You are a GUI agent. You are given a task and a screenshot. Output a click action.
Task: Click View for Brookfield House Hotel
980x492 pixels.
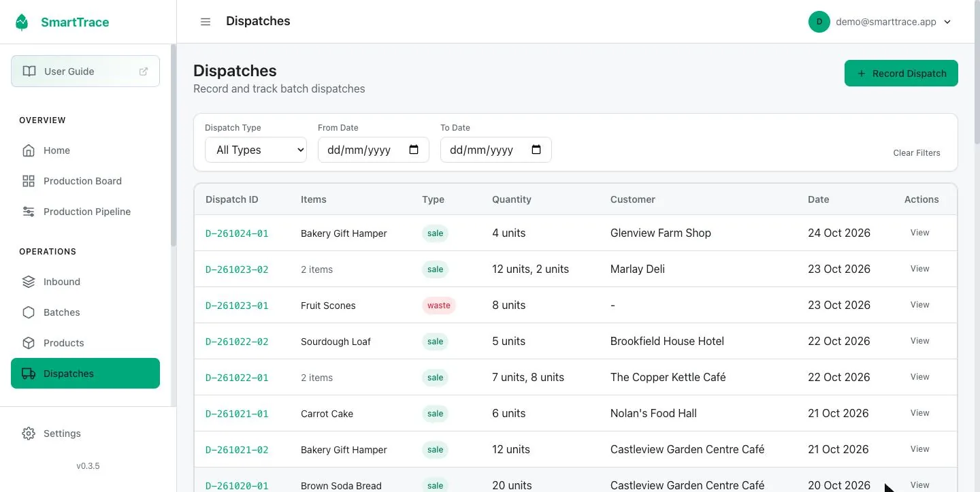(x=919, y=341)
